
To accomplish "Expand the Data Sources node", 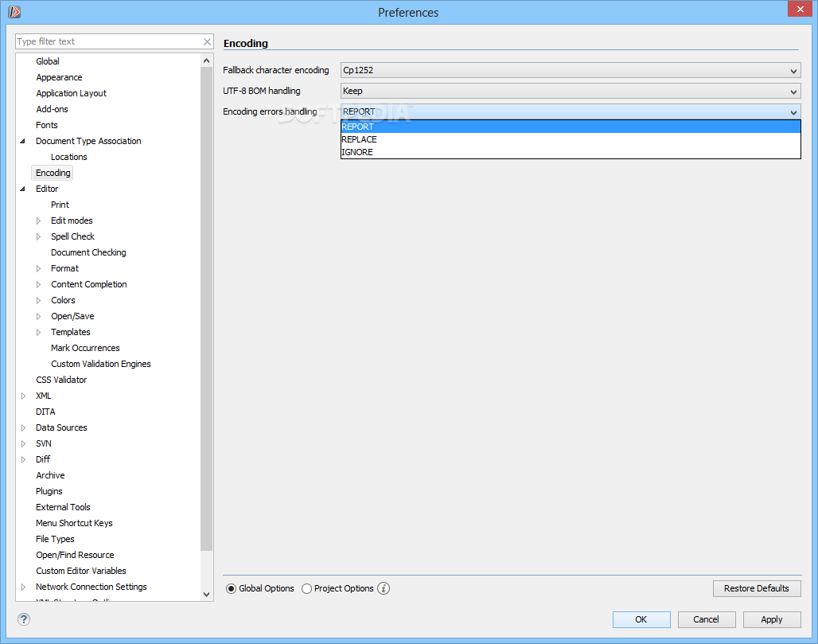I will coord(23,427).
